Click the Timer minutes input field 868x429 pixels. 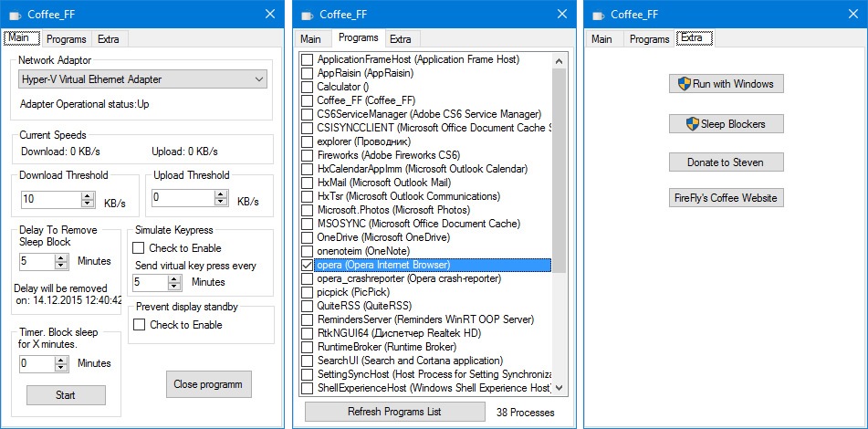tap(37, 364)
